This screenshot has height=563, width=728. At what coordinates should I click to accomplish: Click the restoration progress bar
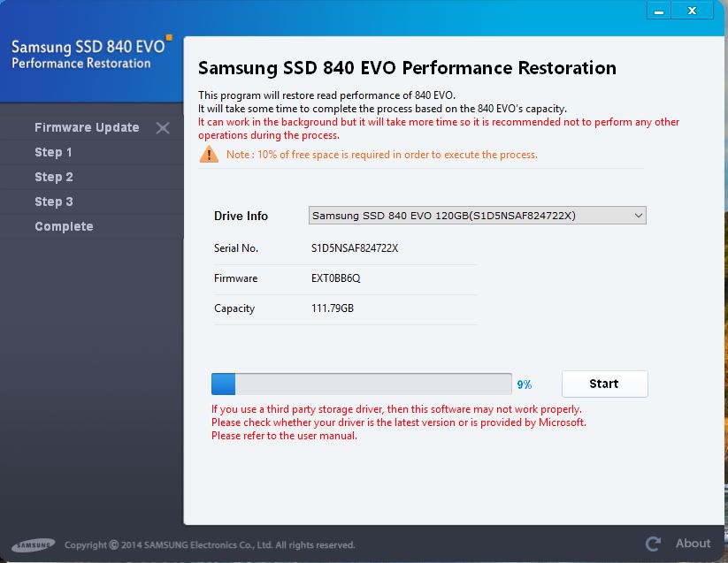[361, 384]
